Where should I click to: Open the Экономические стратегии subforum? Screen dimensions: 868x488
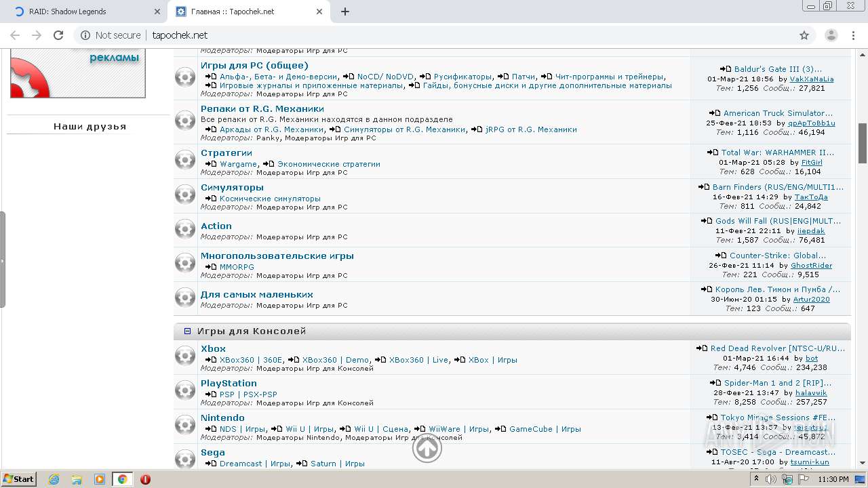(x=329, y=164)
